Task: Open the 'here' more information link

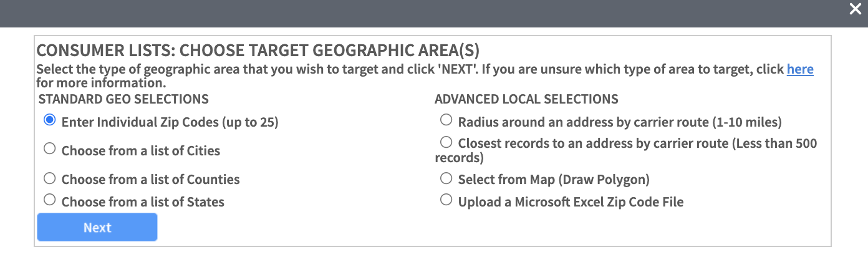Action: click(800, 69)
